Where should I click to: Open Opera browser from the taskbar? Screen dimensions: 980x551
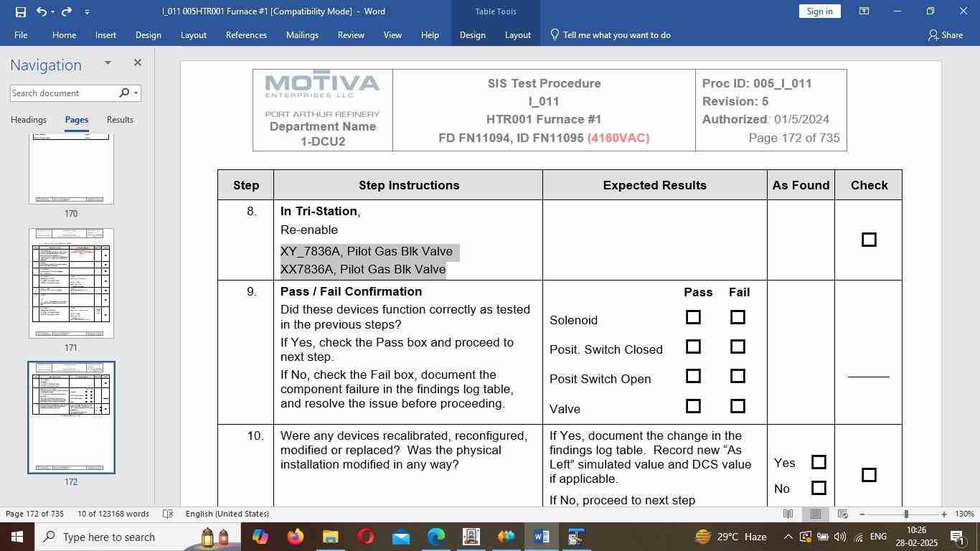point(365,537)
